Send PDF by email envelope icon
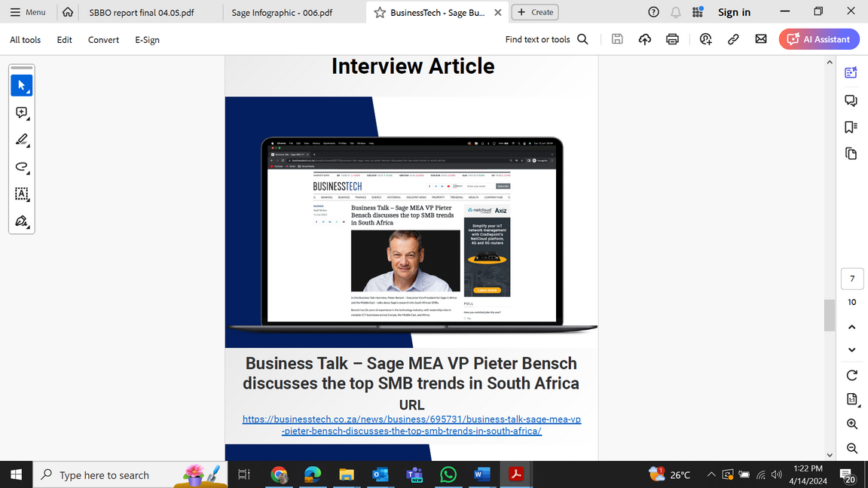Screen dimensions: 868x488 760,39
